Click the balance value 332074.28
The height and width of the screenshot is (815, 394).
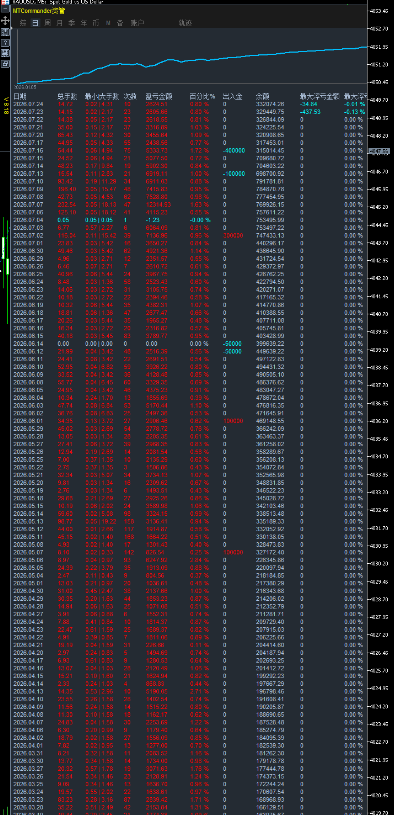pos(270,104)
